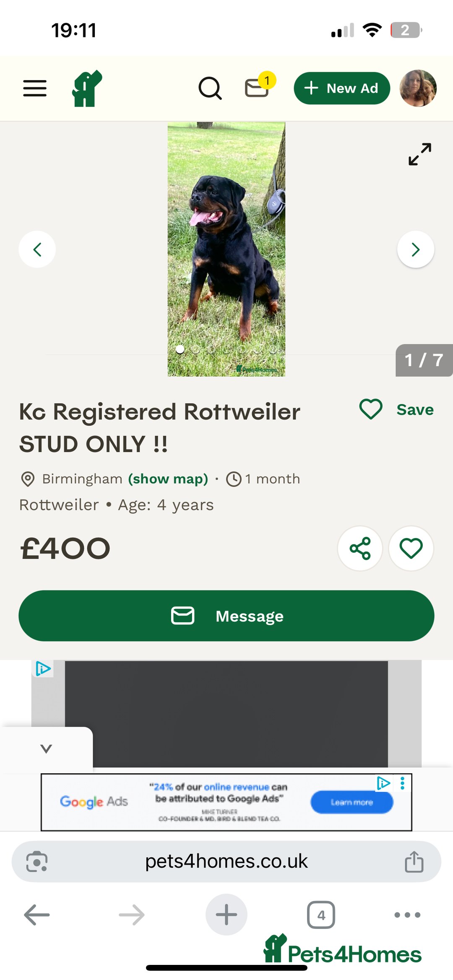Tap the Pets4Homes logo in header

[x=87, y=88]
